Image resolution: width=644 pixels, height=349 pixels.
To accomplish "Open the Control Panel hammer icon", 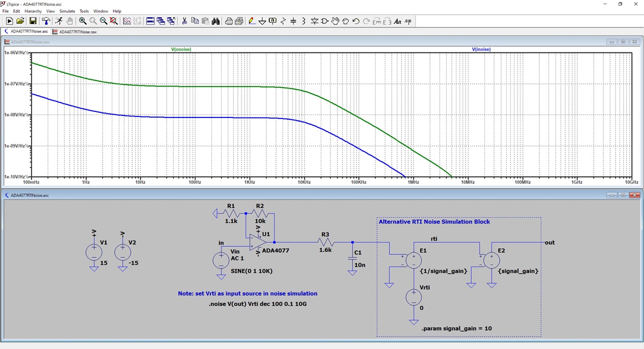I will 46,21.
